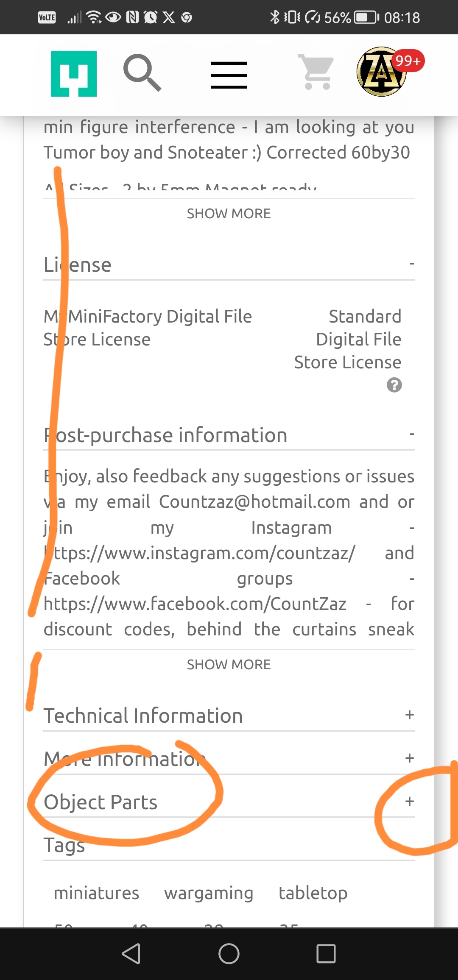Show more post-purchase information text
The image size is (458, 980).
[x=229, y=665]
